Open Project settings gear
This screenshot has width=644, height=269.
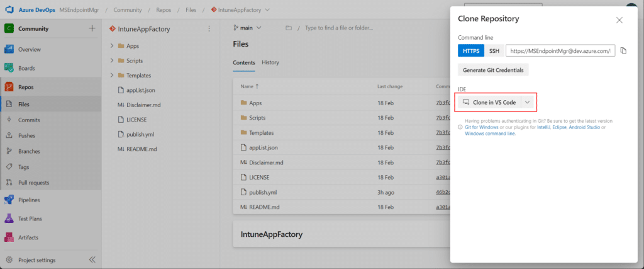(9, 260)
